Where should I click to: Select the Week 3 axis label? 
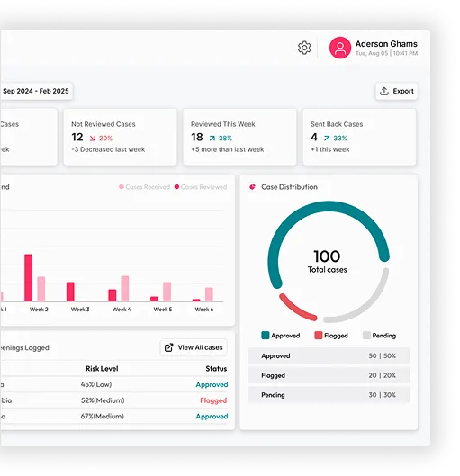(80, 310)
